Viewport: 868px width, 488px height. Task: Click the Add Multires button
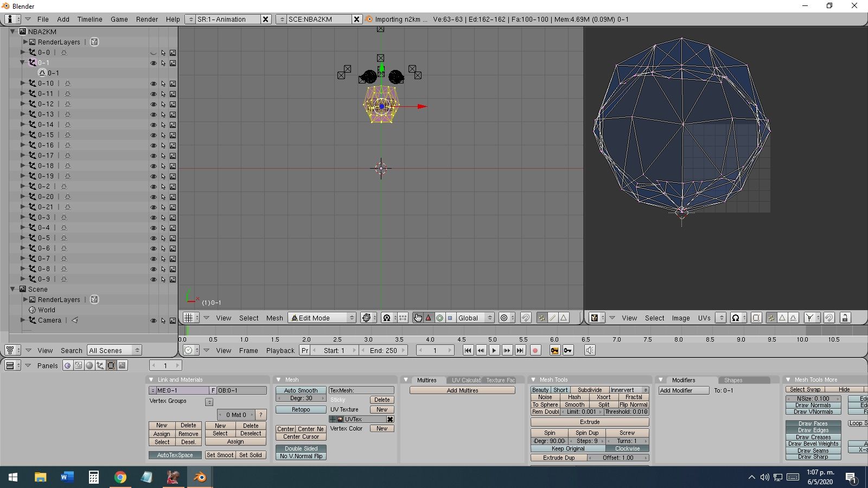click(x=462, y=390)
